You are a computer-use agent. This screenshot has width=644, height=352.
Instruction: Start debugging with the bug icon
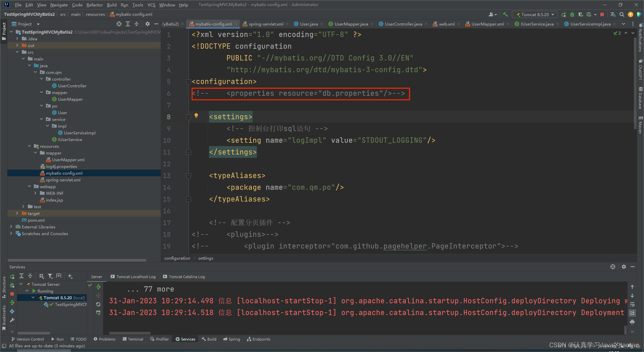(x=572, y=14)
